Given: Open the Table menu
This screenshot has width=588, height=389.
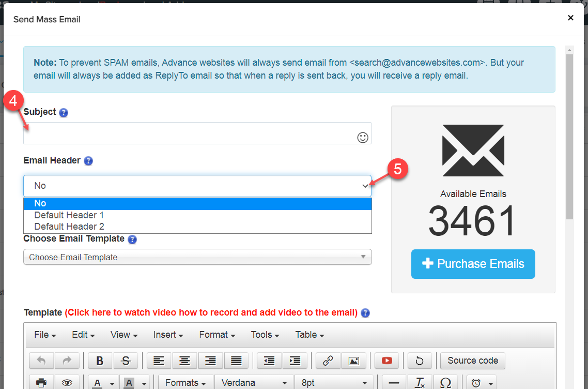Looking at the screenshot, I should pyautogui.click(x=310, y=335).
